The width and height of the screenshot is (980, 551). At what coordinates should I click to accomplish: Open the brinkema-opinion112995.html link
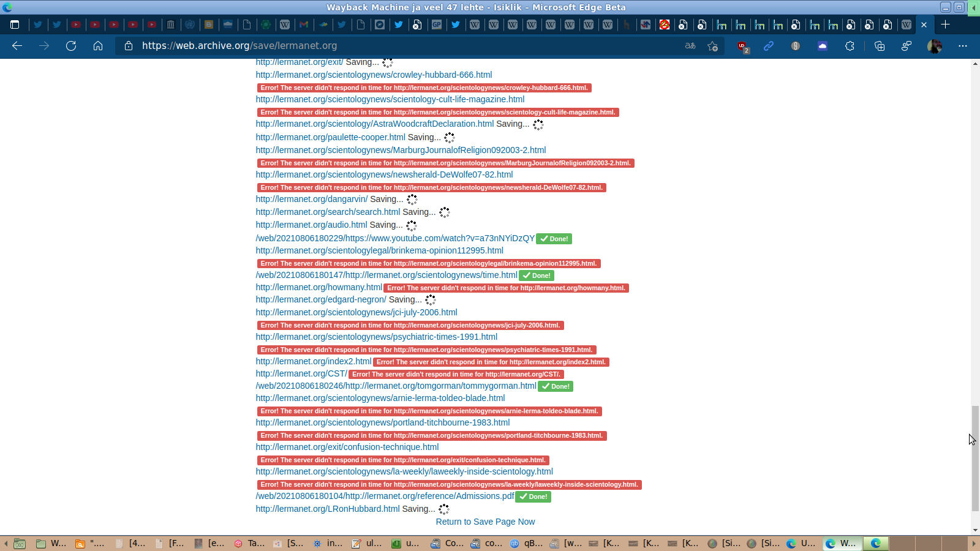click(380, 250)
